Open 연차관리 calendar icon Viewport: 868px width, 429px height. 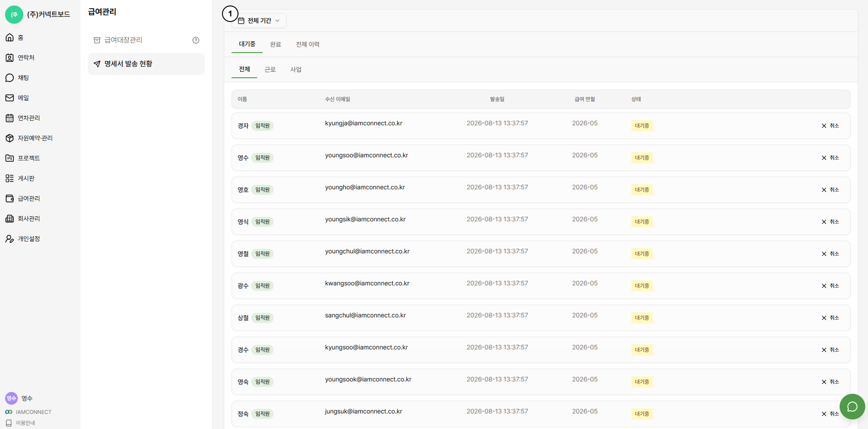coord(10,118)
